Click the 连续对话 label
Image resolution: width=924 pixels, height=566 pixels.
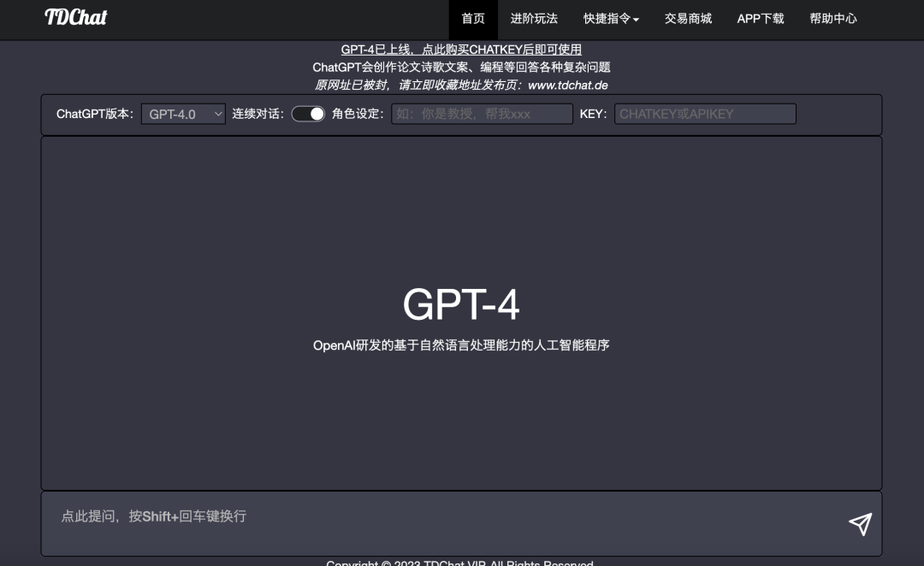(258, 114)
